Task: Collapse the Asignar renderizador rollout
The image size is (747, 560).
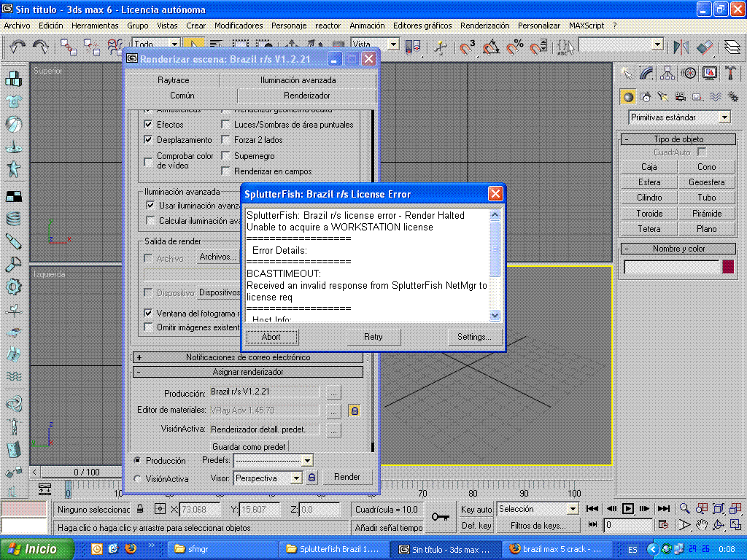Action: click(248, 372)
